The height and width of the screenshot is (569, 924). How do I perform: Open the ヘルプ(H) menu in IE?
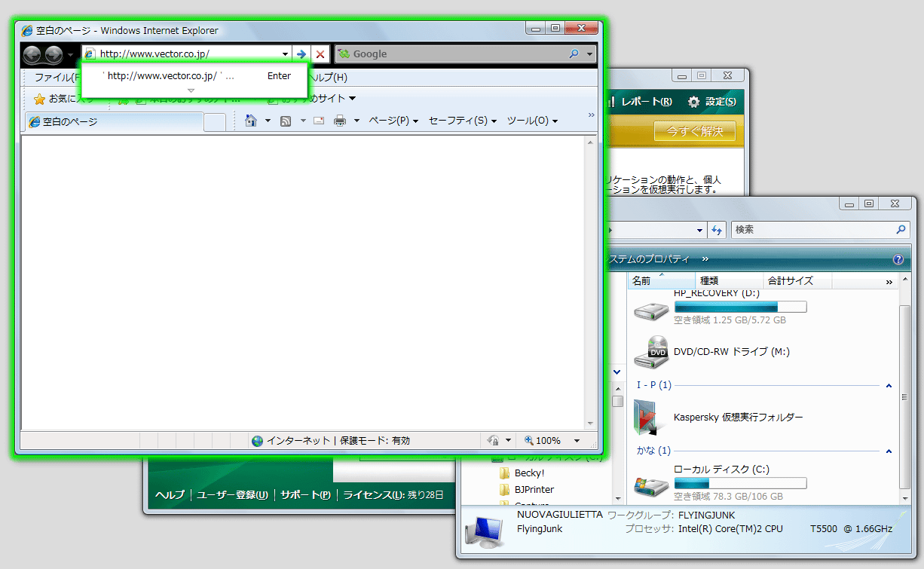point(329,78)
